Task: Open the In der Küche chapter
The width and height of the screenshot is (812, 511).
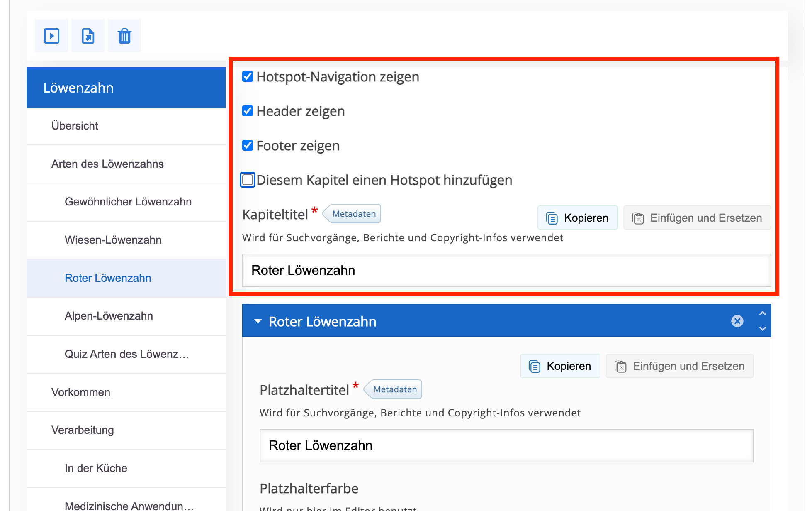Action: click(126, 468)
